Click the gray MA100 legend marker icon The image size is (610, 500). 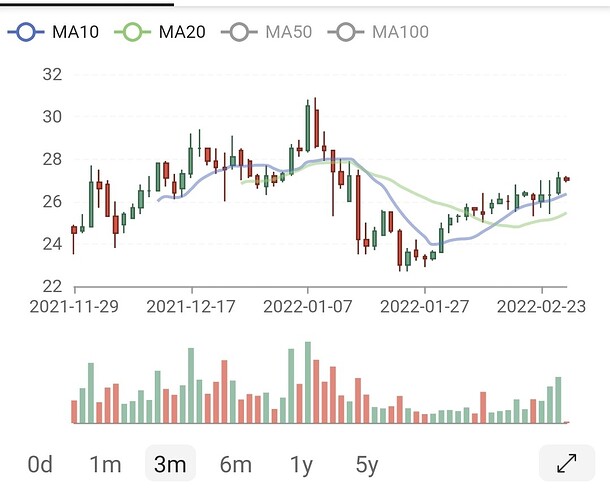tap(346, 32)
